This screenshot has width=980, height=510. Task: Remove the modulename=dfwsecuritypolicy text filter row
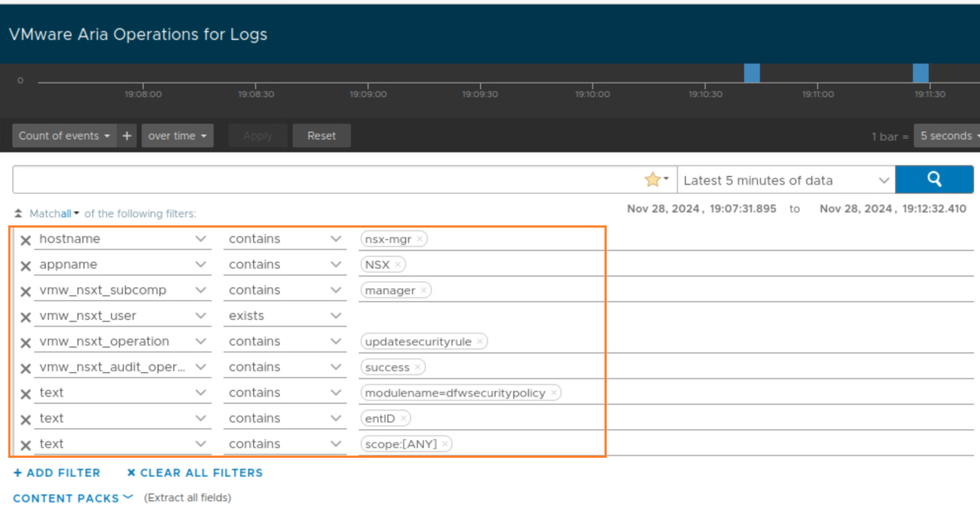[x=25, y=393]
